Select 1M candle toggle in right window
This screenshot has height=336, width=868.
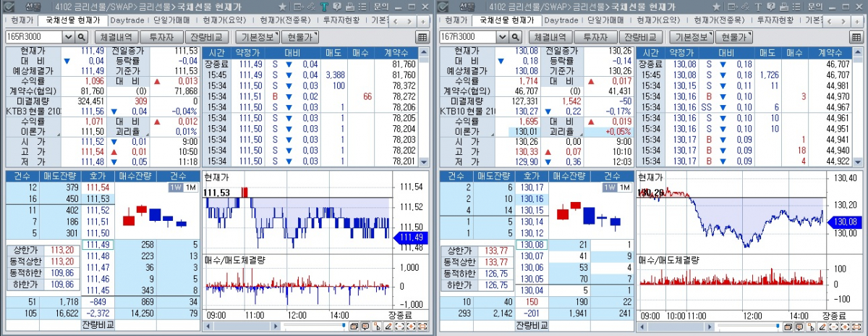[x=624, y=188]
